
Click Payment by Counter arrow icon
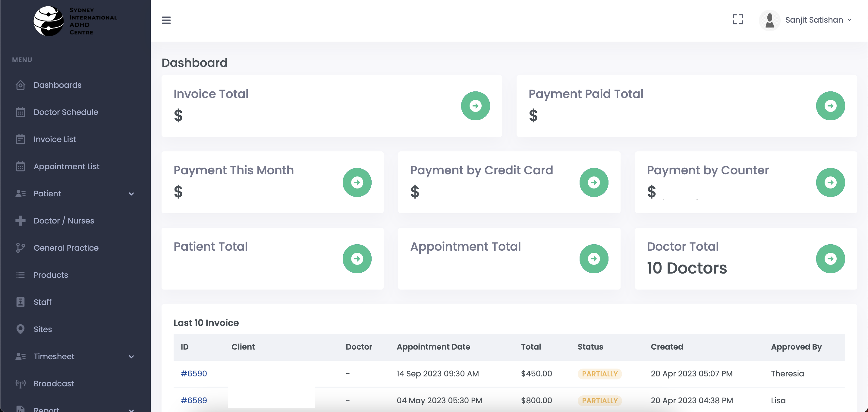coord(830,182)
